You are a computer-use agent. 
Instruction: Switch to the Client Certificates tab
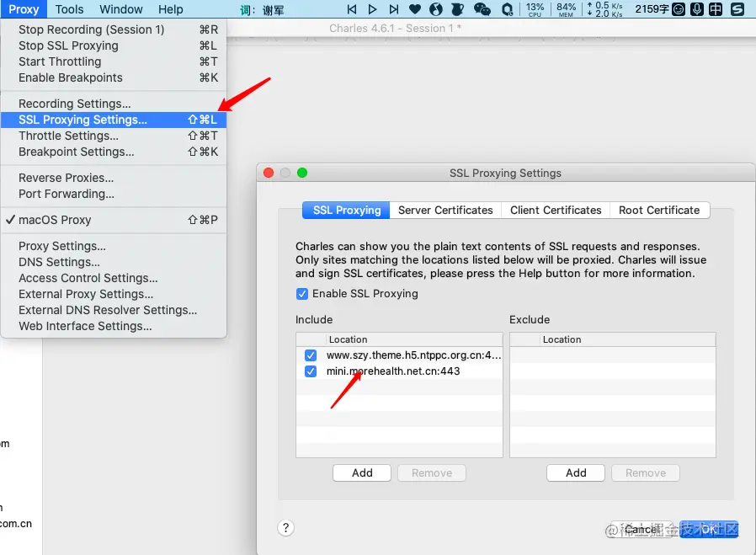click(x=556, y=211)
